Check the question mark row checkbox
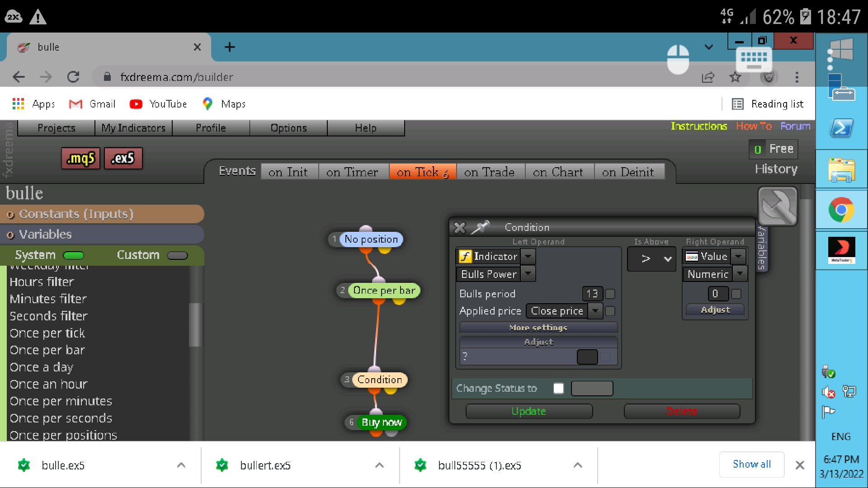 605,357
